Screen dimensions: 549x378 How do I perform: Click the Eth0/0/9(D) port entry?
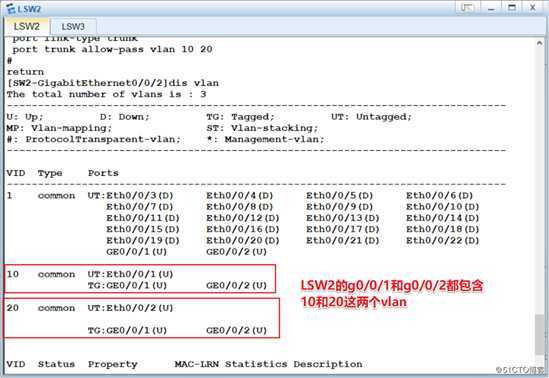pos(340,207)
